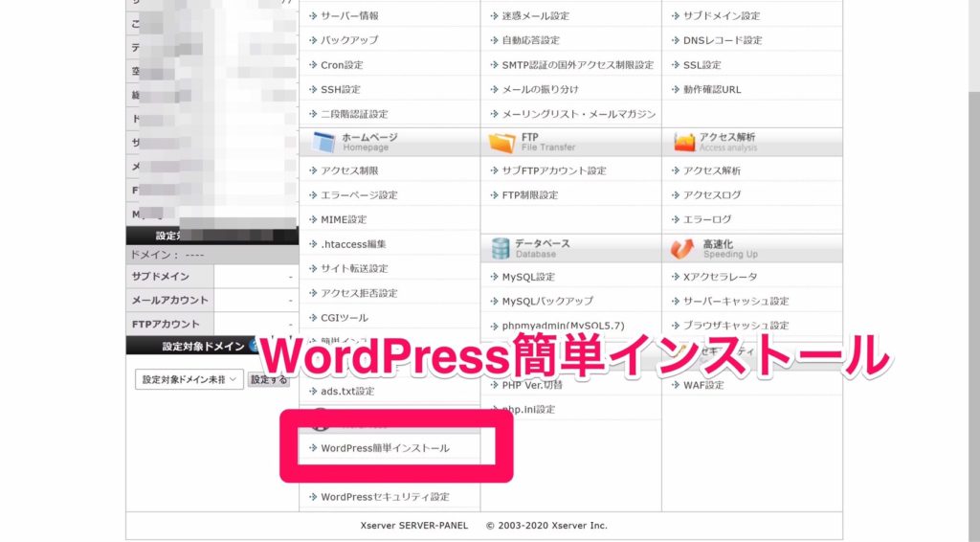Open FTP制限設定 link

(x=530, y=195)
